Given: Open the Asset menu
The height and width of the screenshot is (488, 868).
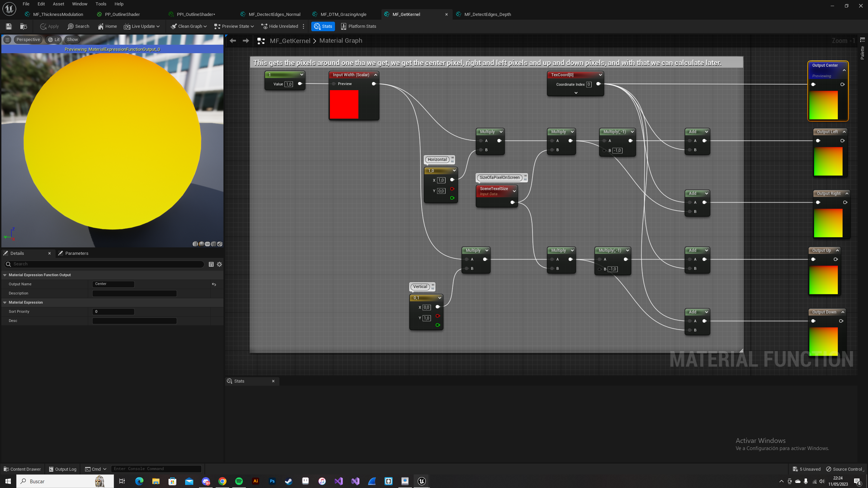Looking at the screenshot, I should [58, 4].
